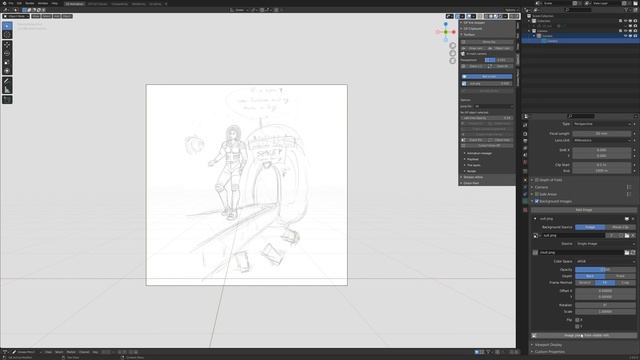Open the Window menu
The height and width of the screenshot is (360, 640).
[x=43, y=3]
